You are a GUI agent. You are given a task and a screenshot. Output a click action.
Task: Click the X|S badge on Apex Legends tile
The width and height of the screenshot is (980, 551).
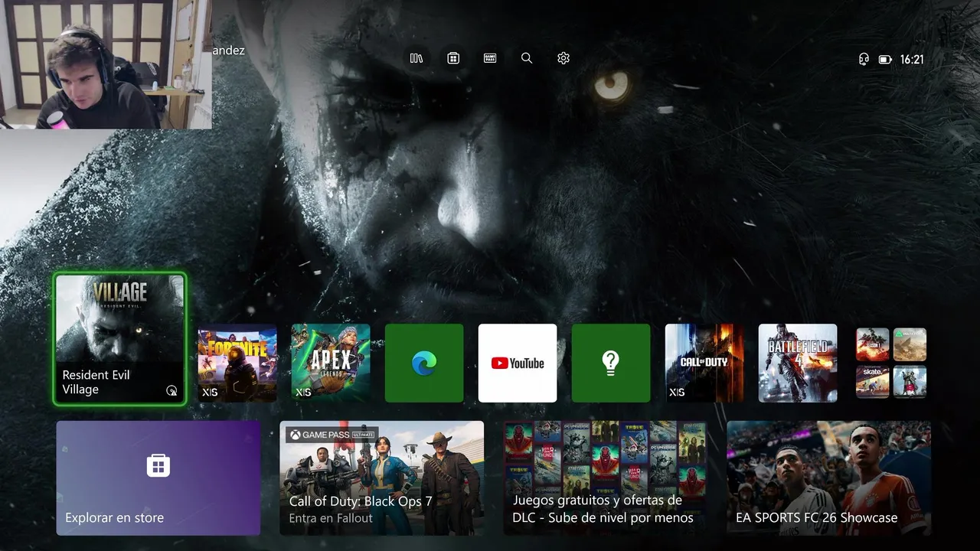(x=303, y=393)
